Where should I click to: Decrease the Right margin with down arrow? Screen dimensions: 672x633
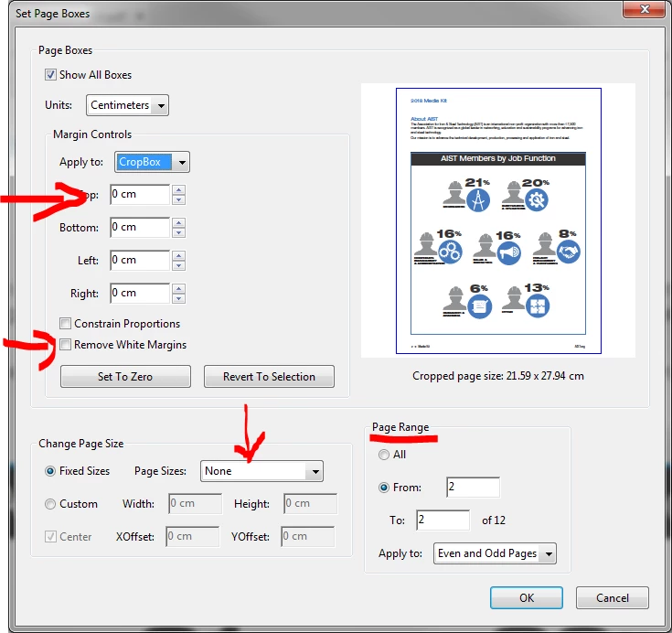pyautogui.click(x=178, y=298)
